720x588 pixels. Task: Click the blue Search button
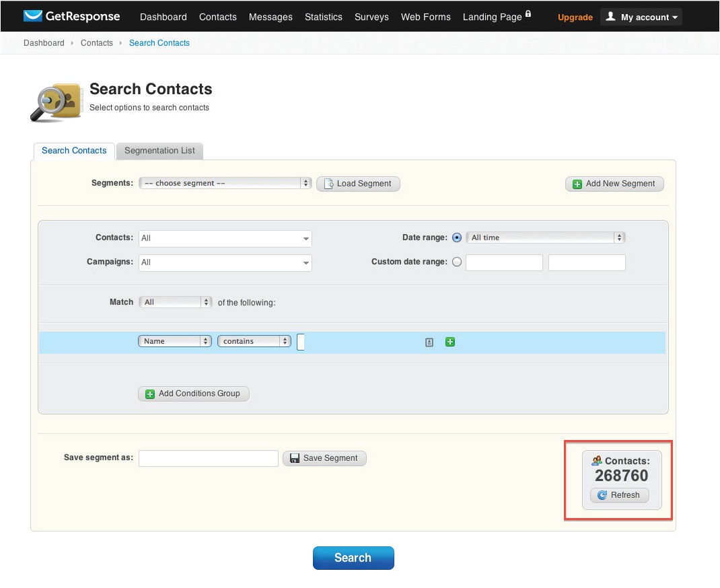[353, 558]
